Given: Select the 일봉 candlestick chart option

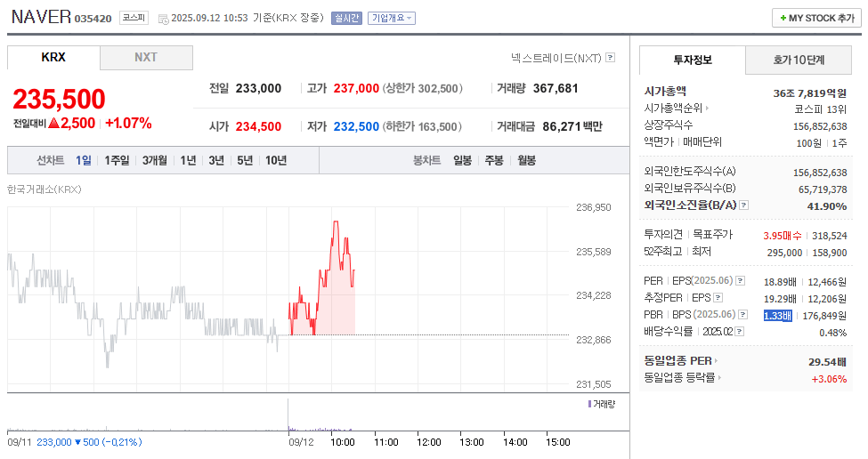Looking at the screenshot, I should tap(462, 160).
